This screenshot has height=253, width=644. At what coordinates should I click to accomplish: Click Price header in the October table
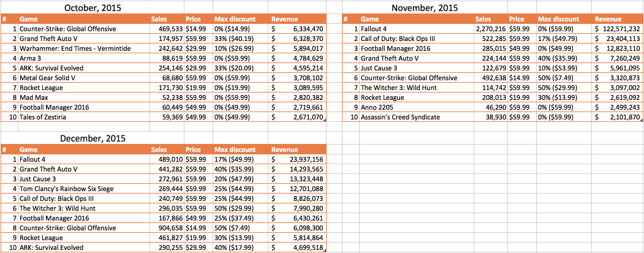193,20
